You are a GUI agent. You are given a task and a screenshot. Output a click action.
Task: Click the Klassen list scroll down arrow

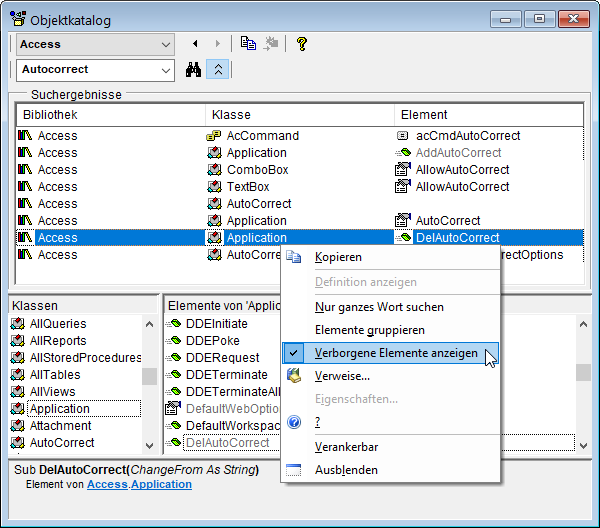click(x=149, y=443)
